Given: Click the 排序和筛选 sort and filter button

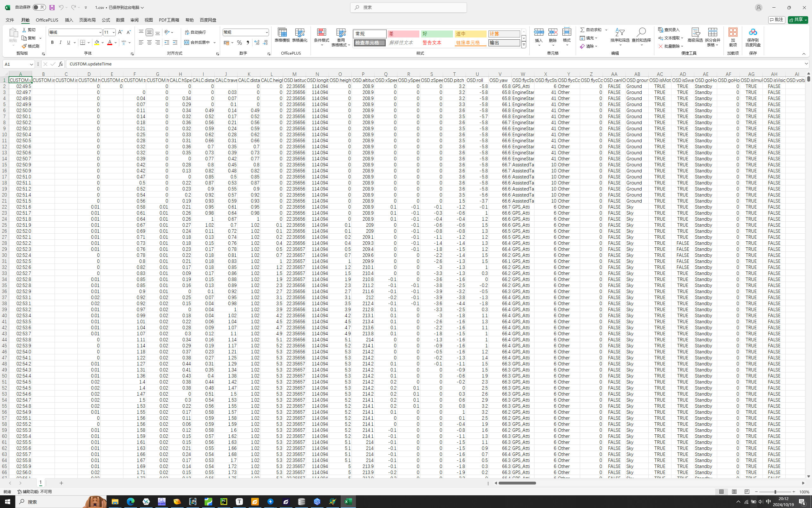Looking at the screenshot, I should point(620,37).
